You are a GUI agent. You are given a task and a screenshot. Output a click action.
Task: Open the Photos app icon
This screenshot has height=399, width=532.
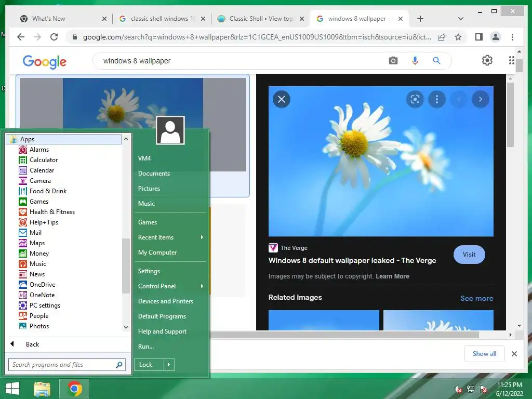pyautogui.click(x=23, y=326)
